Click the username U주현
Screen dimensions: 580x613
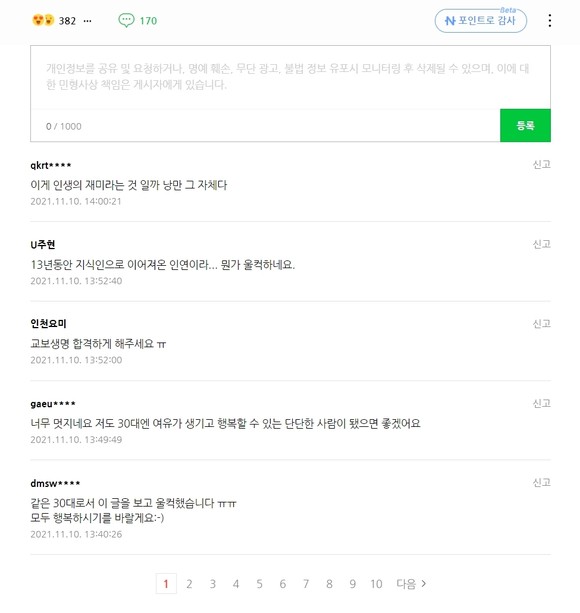pyautogui.click(x=43, y=245)
